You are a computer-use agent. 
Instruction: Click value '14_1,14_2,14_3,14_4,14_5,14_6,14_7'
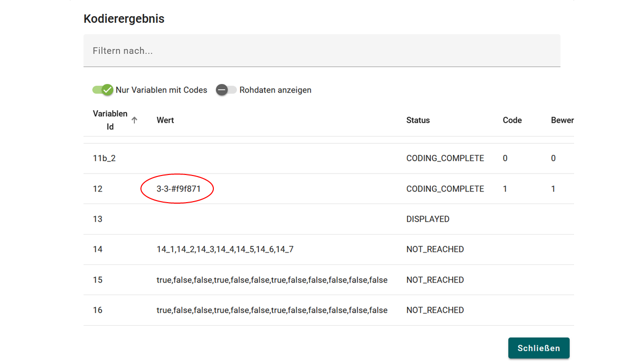tap(225, 249)
